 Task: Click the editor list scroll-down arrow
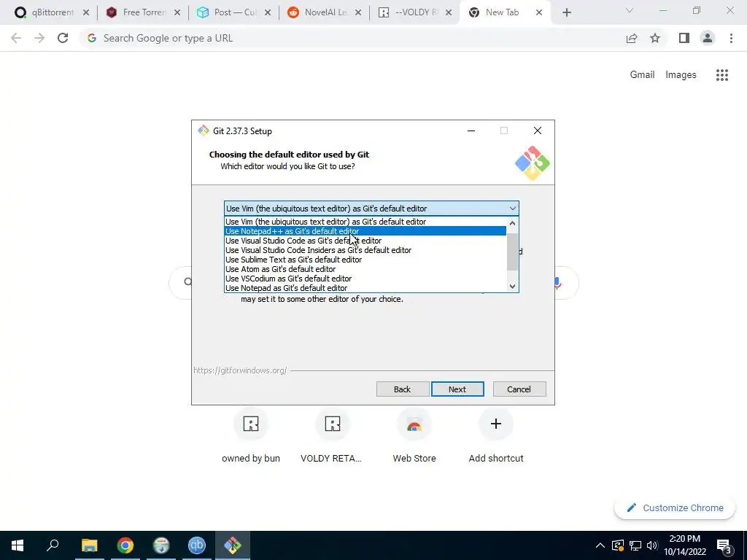[512, 286]
